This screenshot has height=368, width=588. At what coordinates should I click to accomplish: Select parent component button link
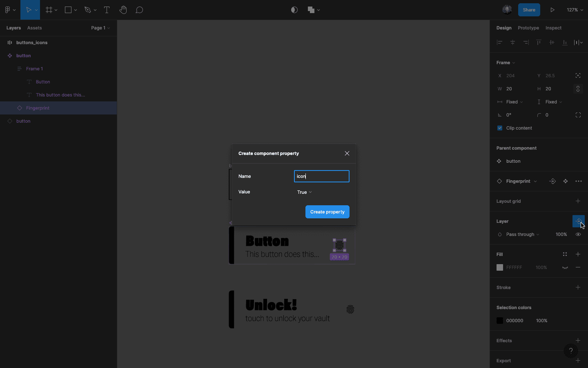click(x=513, y=161)
